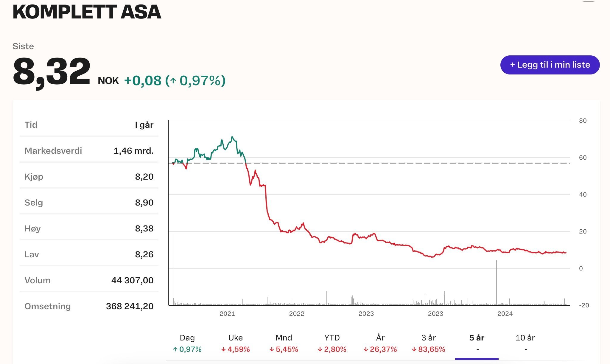Viewport: 610px width, 364px height.
Task: Click the 'Legg til i min liste' button
Action: click(550, 65)
